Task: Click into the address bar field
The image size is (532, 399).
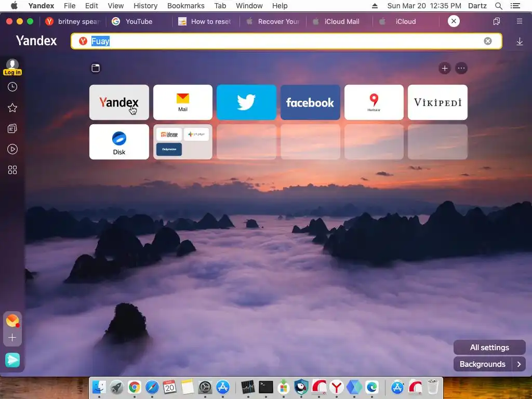Action: coord(286,41)
